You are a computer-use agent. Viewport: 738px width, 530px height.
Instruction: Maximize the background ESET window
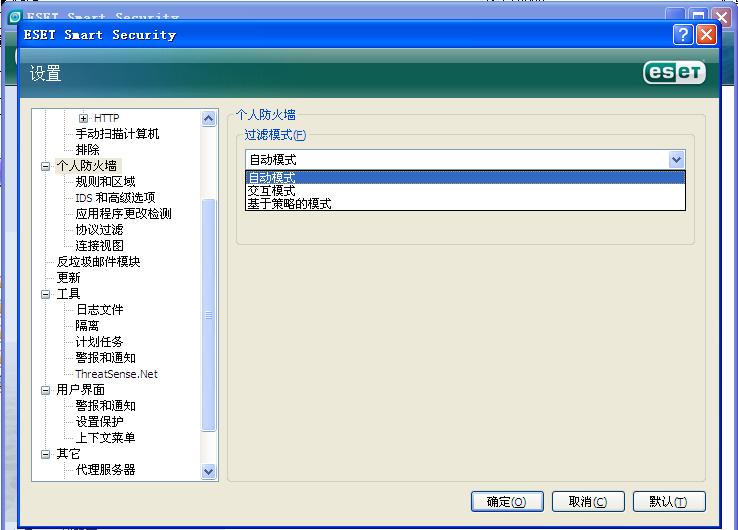click(698, 16)
